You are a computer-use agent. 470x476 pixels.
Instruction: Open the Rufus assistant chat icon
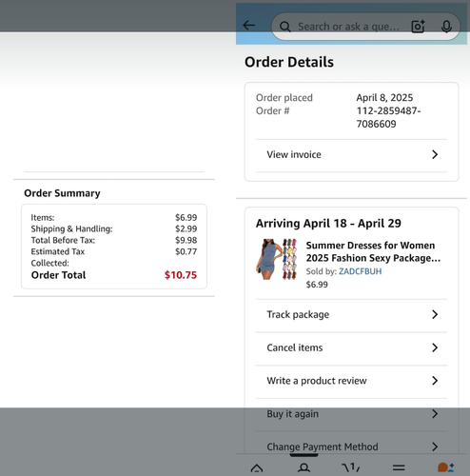click(x=445, y=467)
